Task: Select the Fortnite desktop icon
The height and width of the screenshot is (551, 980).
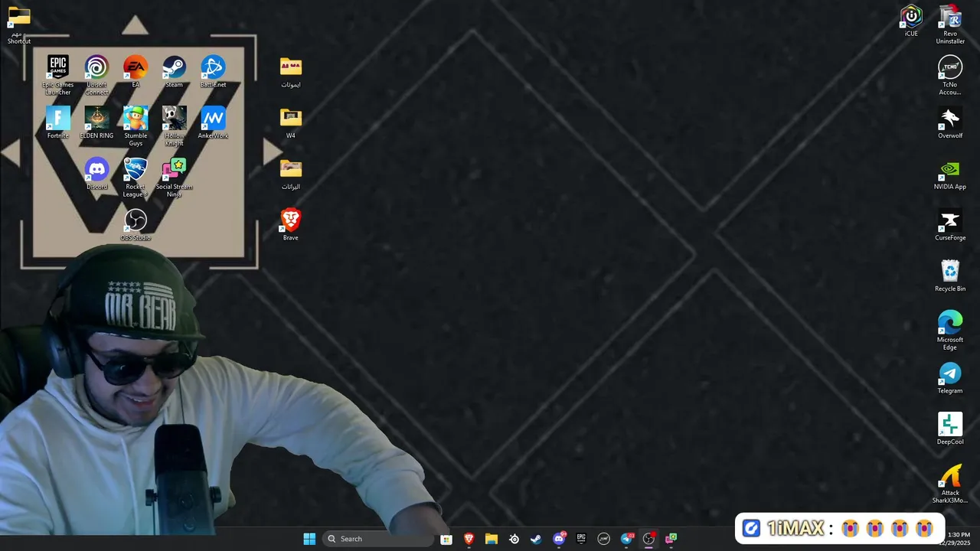Action: (58, 122)
